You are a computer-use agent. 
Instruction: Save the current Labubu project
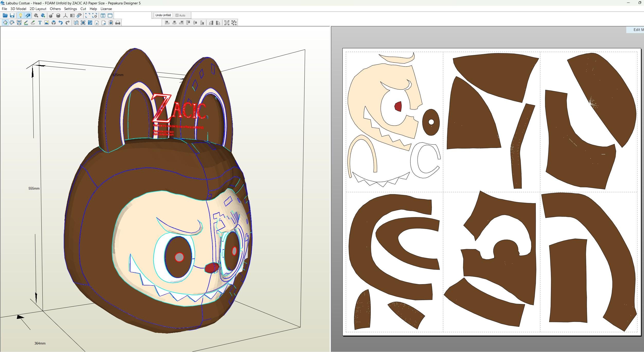tap(12, 15)
